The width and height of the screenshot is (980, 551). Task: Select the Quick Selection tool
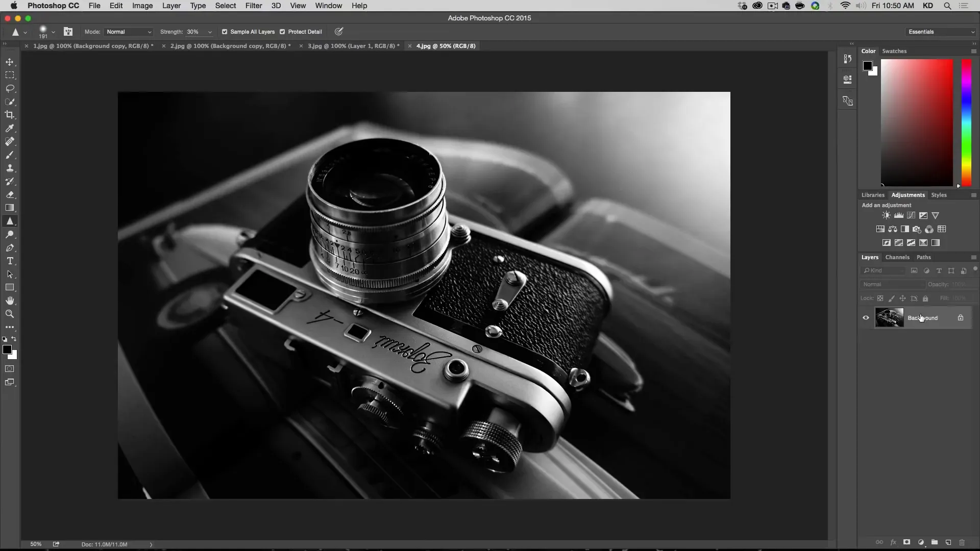10,102
